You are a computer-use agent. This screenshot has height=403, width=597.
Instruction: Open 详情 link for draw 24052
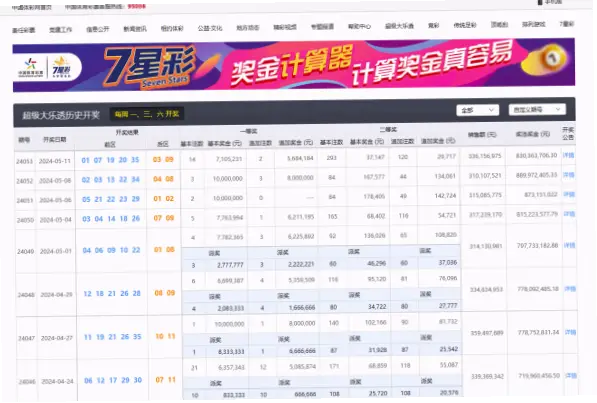(569, 175)
